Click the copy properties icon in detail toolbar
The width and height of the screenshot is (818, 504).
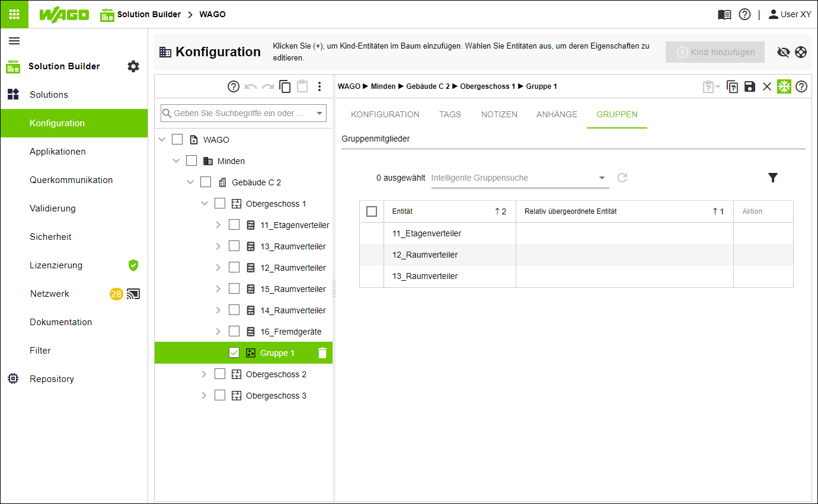click(x=733, y=86)
